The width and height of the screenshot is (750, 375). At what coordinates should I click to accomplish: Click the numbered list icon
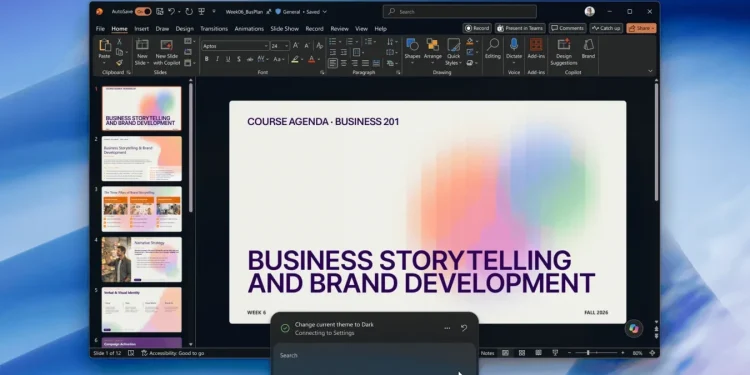pos(349,42)
